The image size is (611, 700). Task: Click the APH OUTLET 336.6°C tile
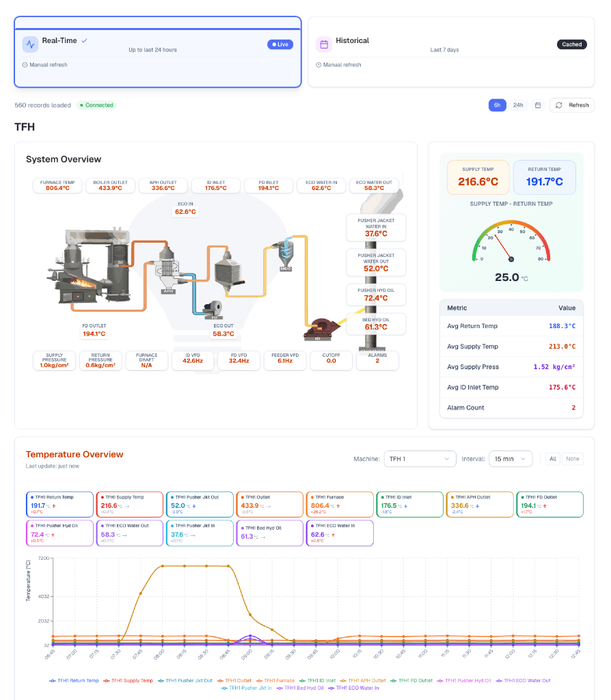[x=163, y=186]
